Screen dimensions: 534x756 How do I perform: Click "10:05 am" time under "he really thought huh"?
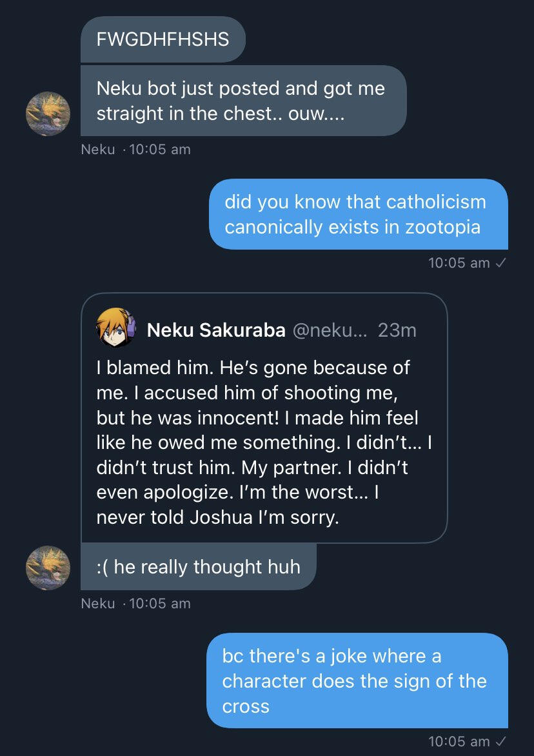click(160, 604)
